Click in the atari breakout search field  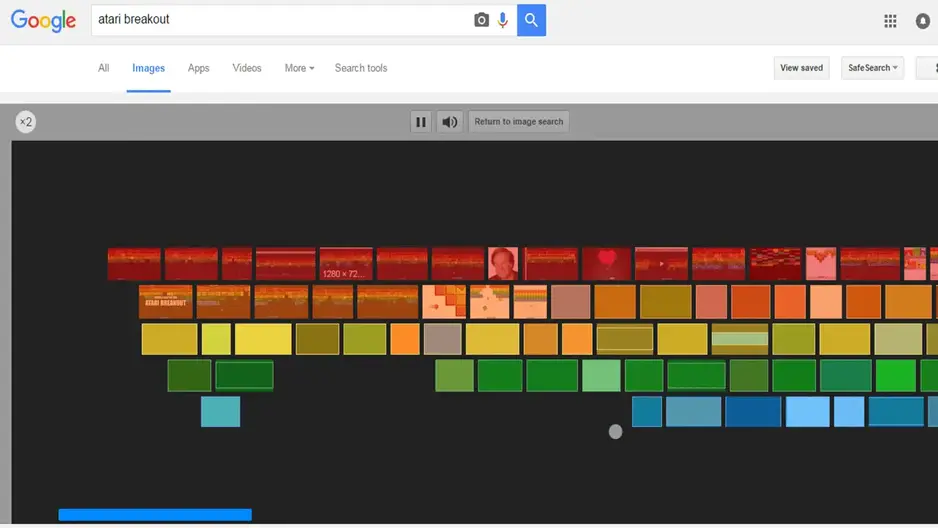tap(280, 20)
